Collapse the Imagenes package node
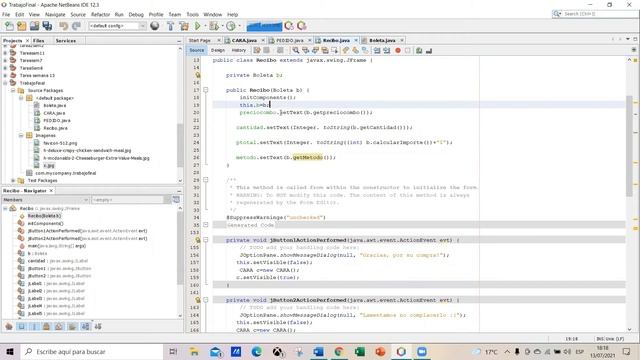 [21, 135]
